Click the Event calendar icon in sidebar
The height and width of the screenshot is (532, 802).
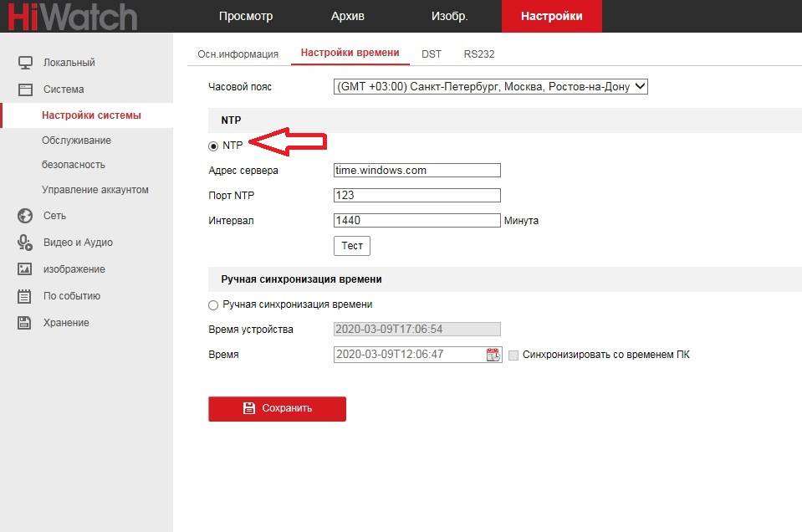25,296
